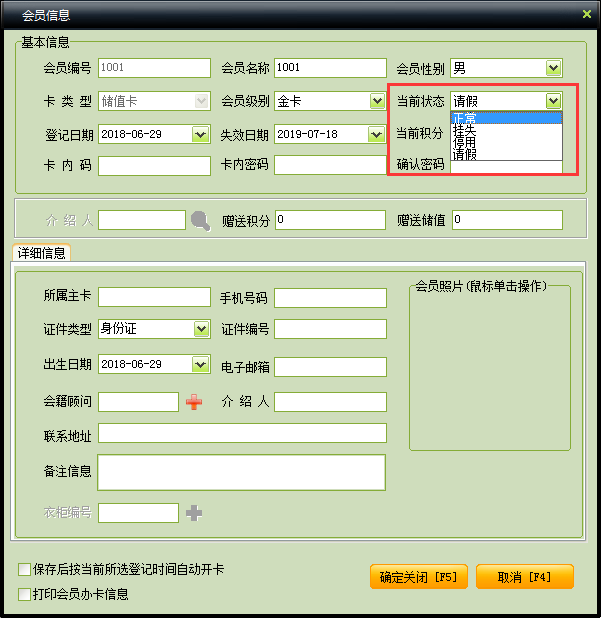Open the 证件类型 dropdown list
This screenshot has width=601, height=618.
point(200,329)
